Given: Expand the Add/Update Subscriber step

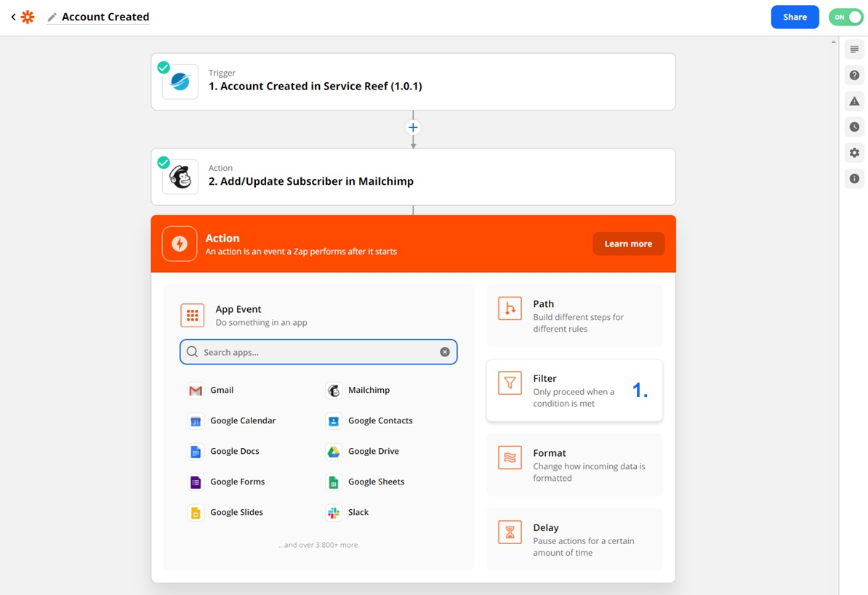Looking at the screenshot, I should click(x=413, y=177).
